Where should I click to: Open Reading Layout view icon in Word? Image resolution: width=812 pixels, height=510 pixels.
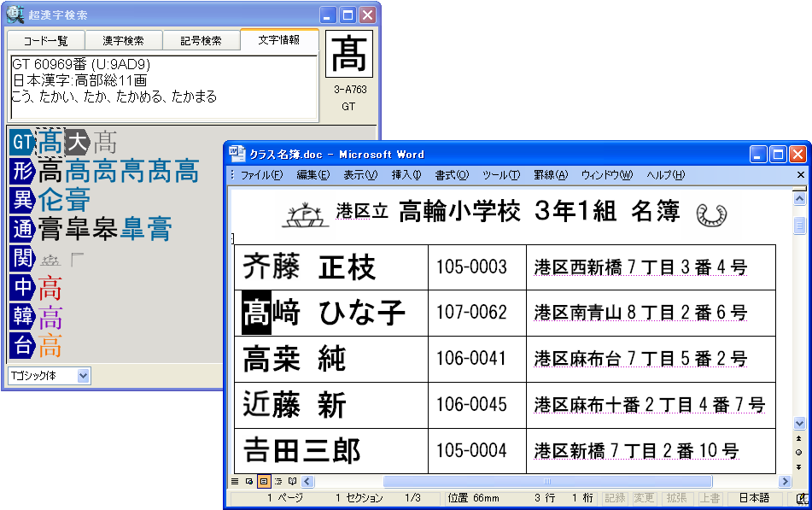click(293, 482)
